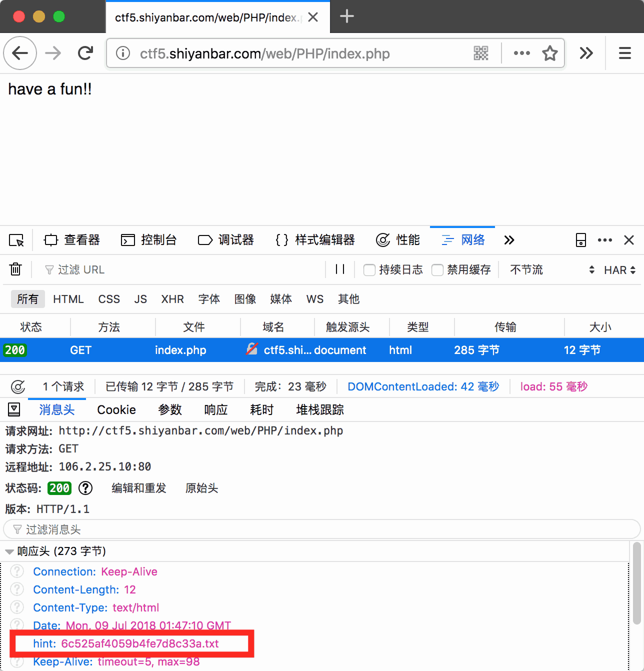Focus the 过滤消息头 filter field
Image resolution: width=644 pixels, height=671 pixels.
pyautogui.click(x=322, y=529)
